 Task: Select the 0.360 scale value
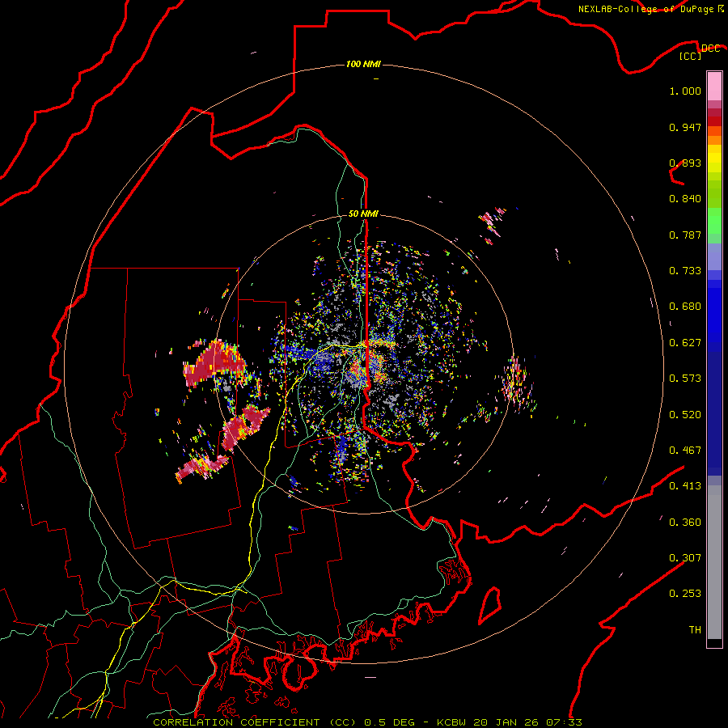(685, 522)
